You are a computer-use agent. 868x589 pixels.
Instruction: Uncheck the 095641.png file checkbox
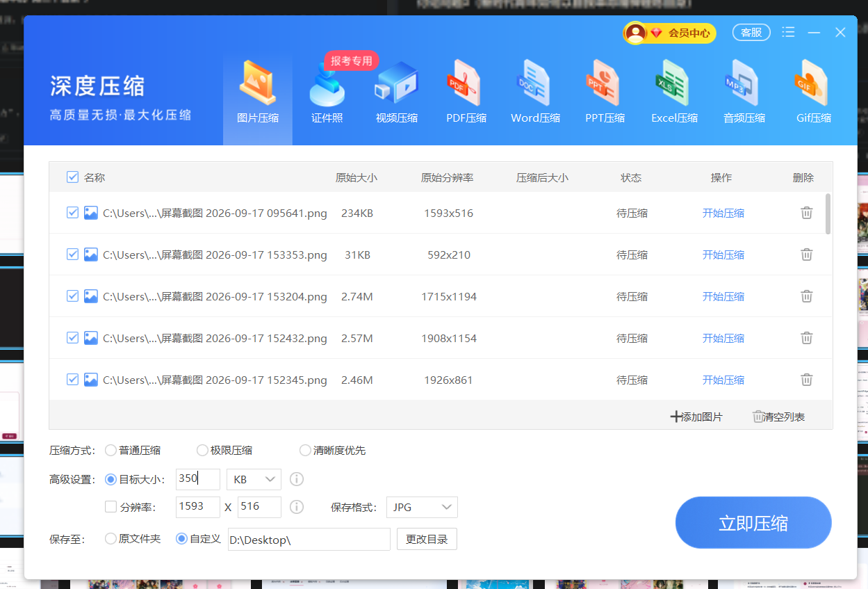tap(72, 213)
